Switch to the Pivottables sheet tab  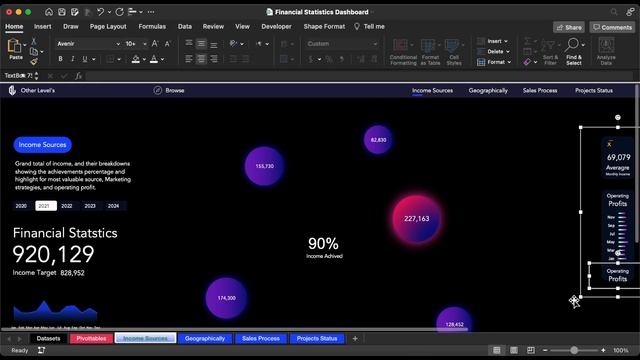click(91, 338)
